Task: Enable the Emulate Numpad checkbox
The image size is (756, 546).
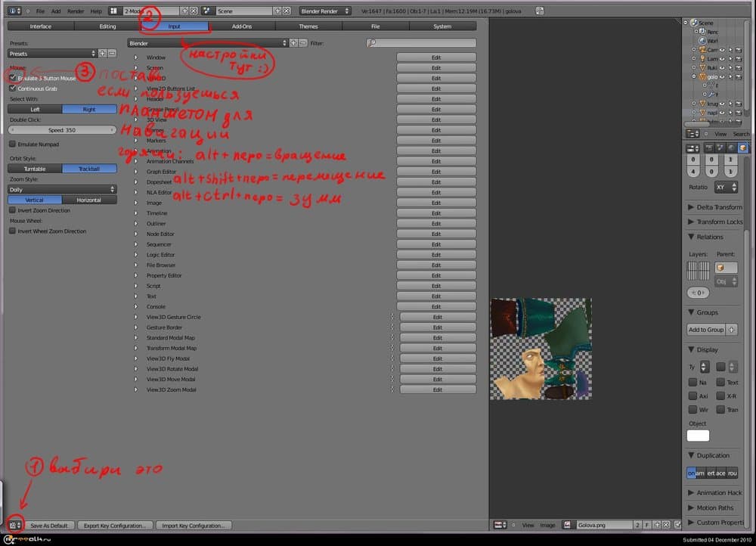Action: coord(12,144)
